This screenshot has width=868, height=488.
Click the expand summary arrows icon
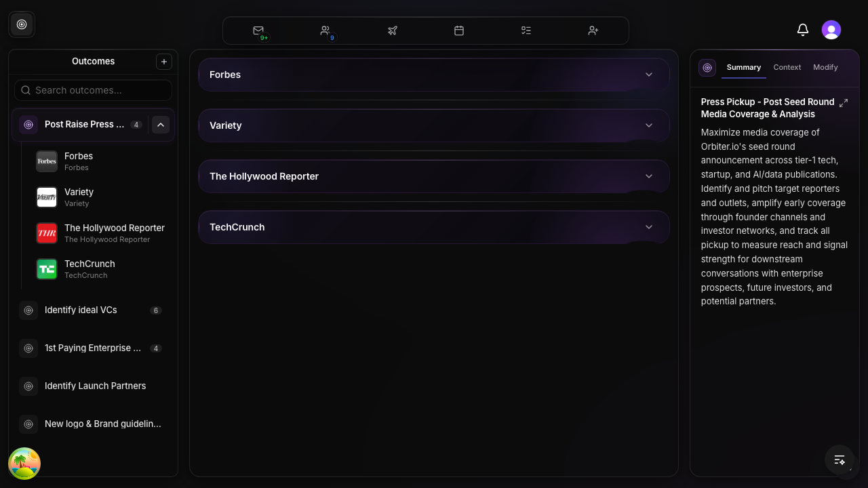(844, 103)
